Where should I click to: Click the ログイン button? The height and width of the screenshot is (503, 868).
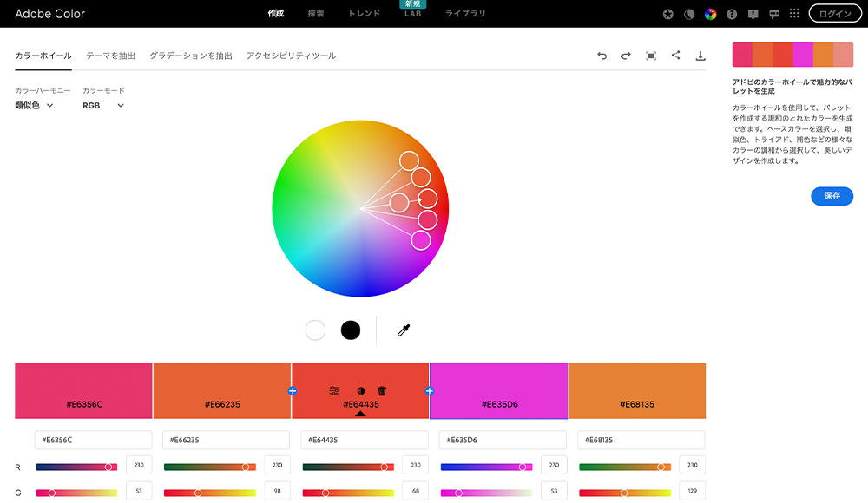point(834,13)
